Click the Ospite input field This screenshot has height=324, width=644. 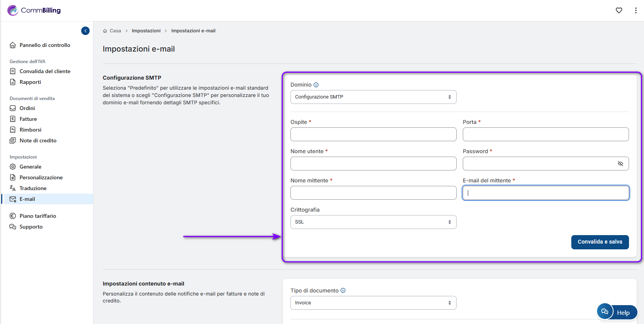pos(373,134)
